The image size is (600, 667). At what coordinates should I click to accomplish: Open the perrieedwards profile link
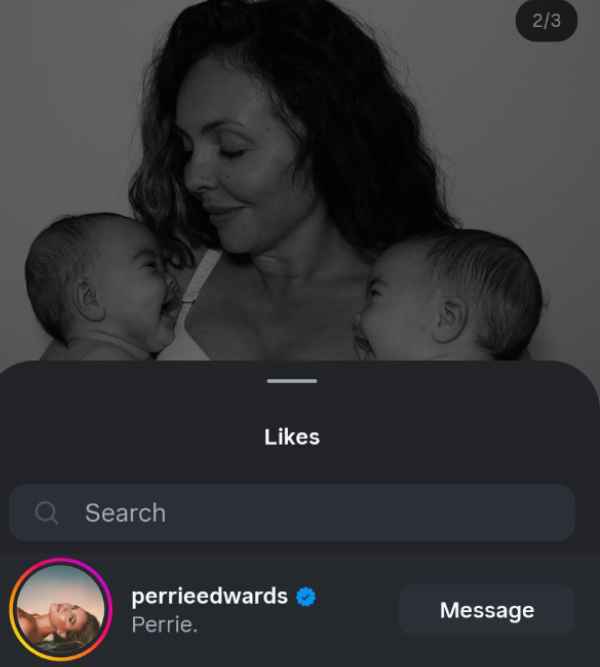point(209,596)
